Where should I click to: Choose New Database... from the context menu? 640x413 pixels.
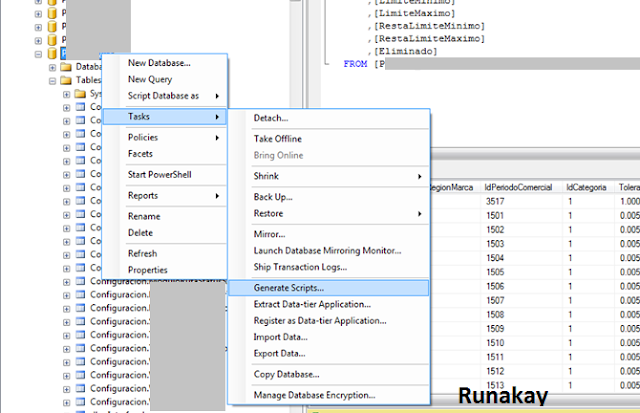pos(159,63)
